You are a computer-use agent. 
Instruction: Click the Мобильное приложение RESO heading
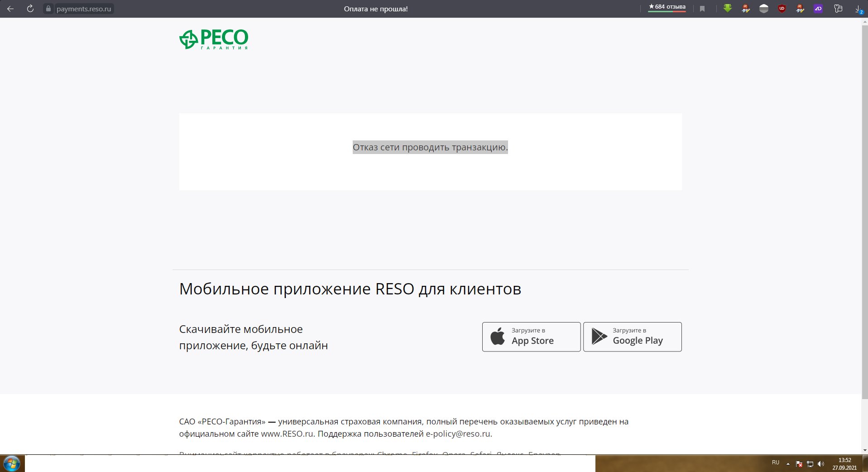[x=350, y=289]
